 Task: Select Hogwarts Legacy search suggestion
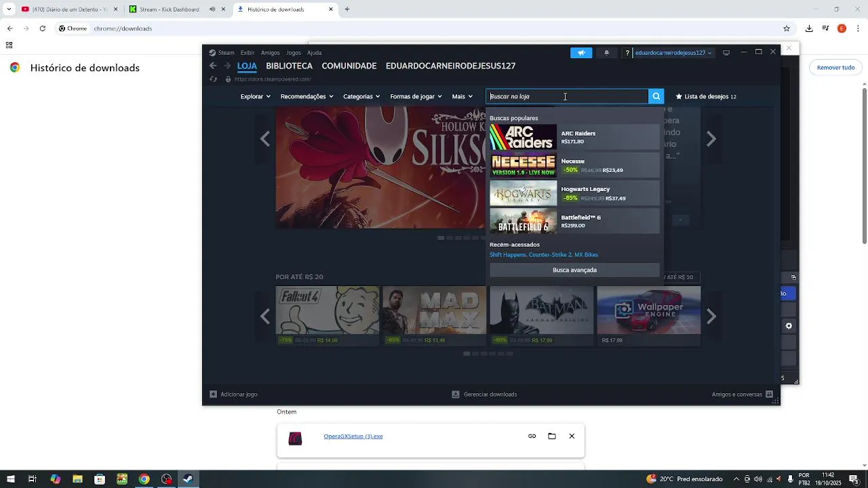click(x=574, y=193)
